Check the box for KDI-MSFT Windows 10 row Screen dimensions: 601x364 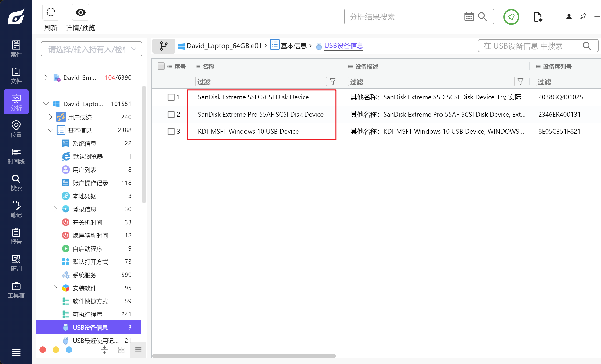[171, 132]
